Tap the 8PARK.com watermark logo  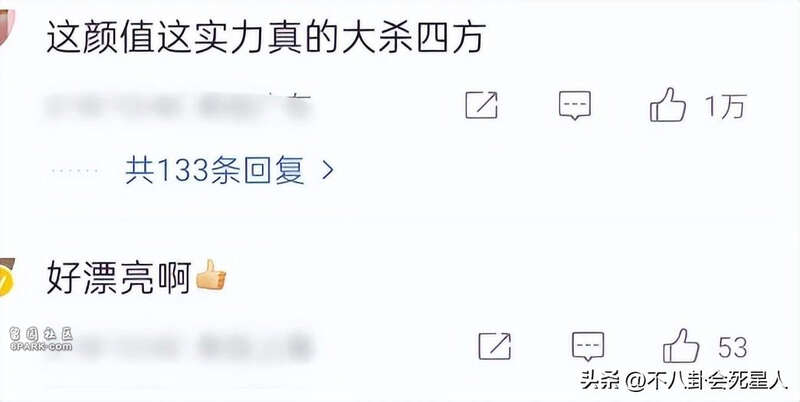click(x=41, y=339)
